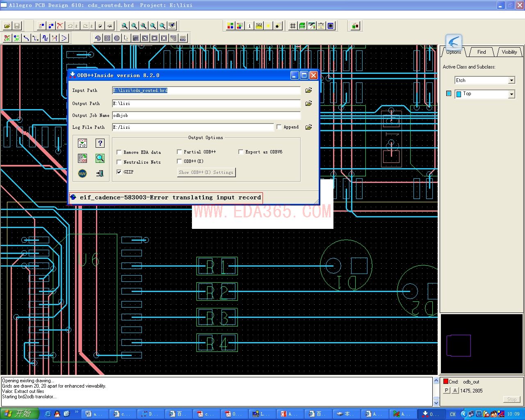This screenshot has width=525, height=420.
Task: Click the Show Measures 123 toolbar icon
Action: pyautogui.click(x=259, y=25)
